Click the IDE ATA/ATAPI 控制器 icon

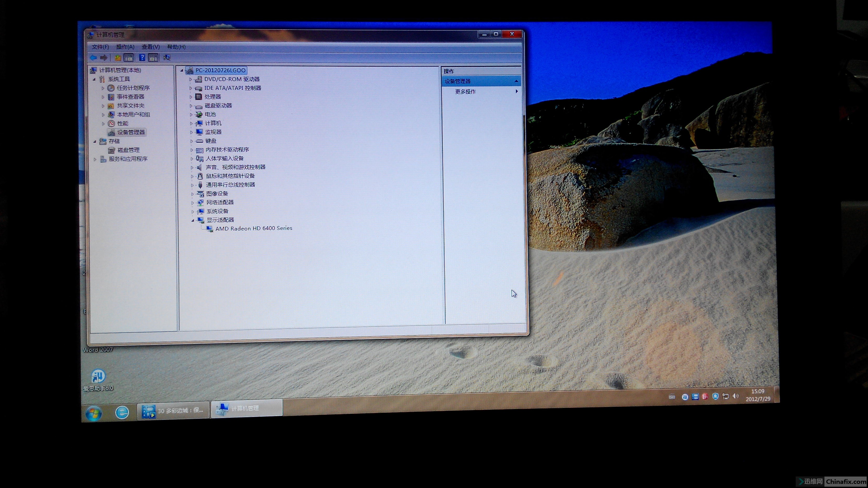point(198,88)
